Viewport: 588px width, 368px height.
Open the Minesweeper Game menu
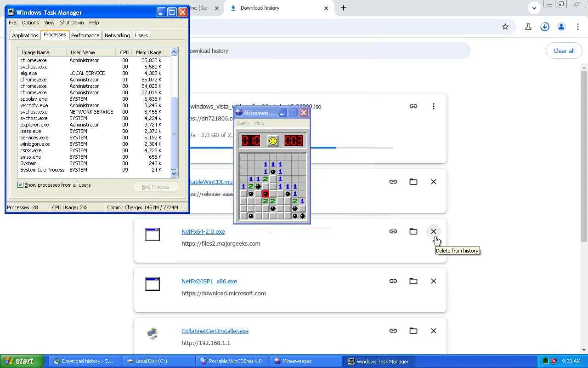(243, 123)
